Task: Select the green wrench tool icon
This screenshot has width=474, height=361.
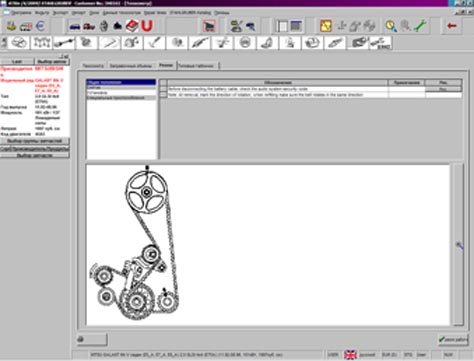Action: tap(420, 26)
